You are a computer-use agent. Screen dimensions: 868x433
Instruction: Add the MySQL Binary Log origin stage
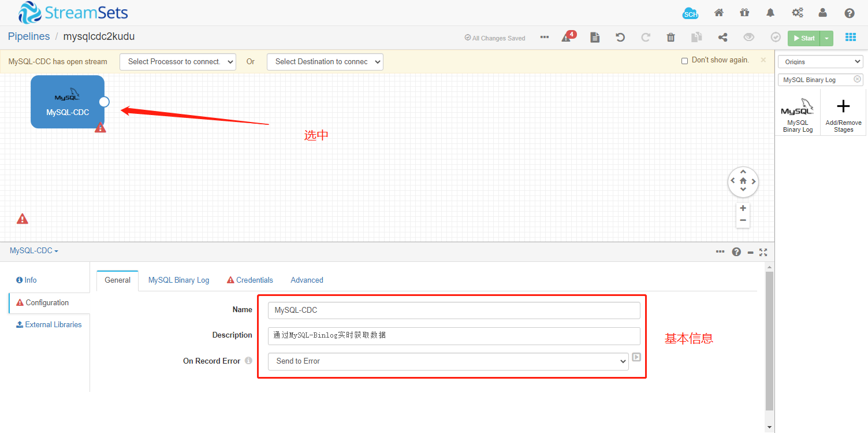click(798, 113)
